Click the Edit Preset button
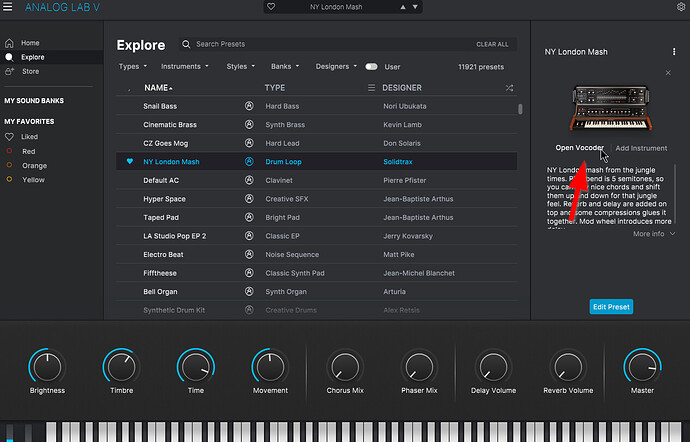This screenshot has height=442, width=690. (611, 307)
